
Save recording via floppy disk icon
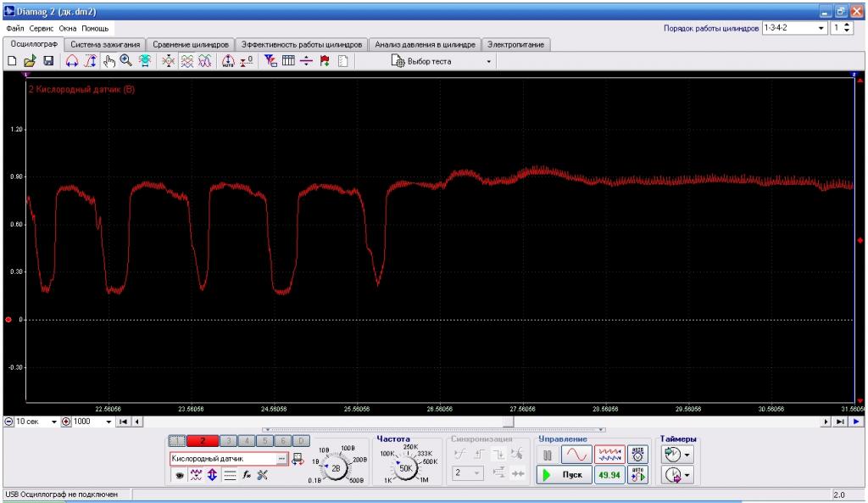tap(48, 61)
